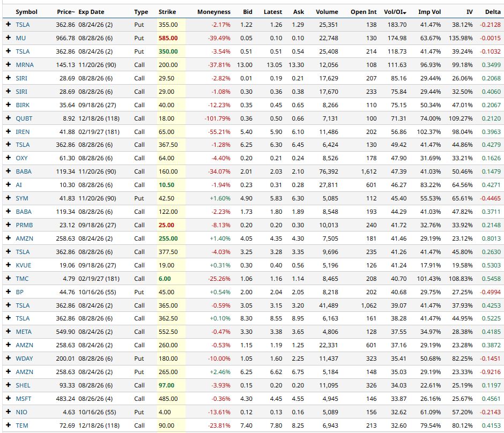
Task: Open the IREN symbol link
Action: 23,132
